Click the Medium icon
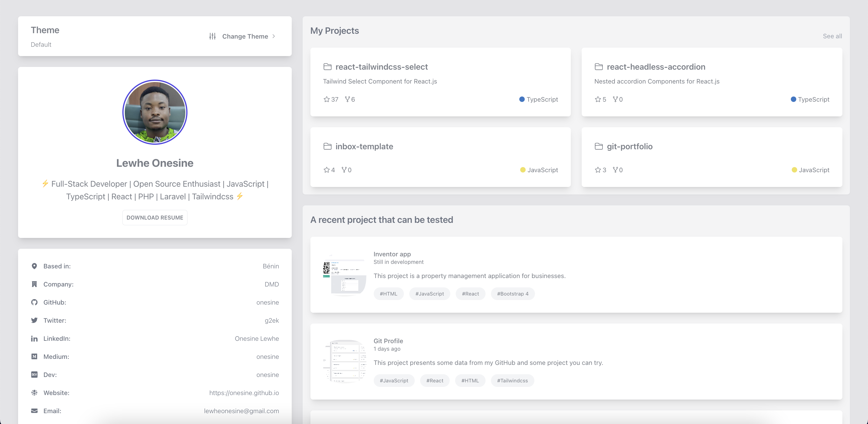The image size is (868, 424). pos(34,356)
